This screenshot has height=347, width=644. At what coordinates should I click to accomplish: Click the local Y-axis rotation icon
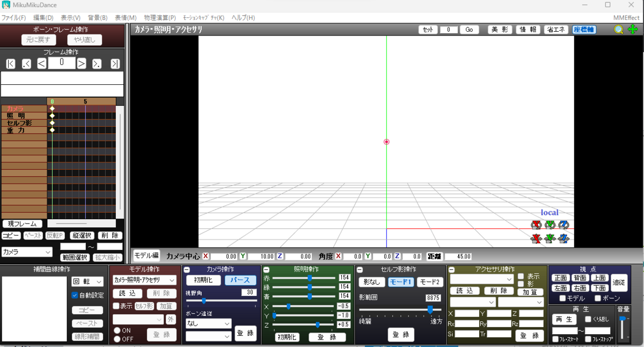pos(550,225)
